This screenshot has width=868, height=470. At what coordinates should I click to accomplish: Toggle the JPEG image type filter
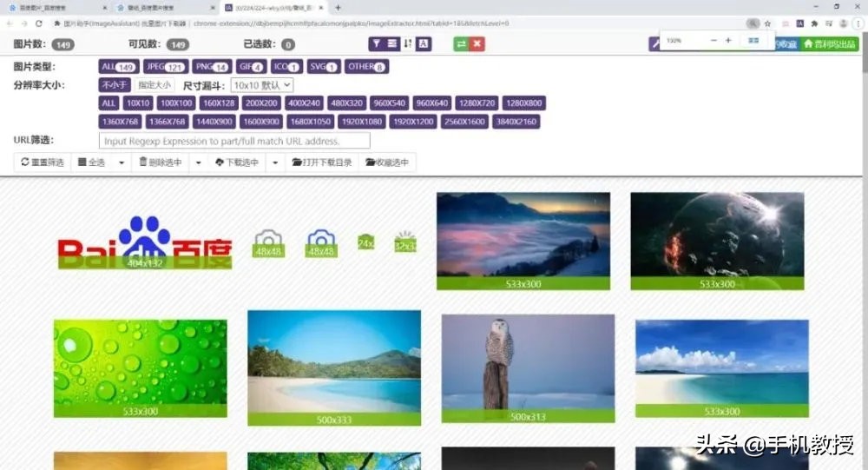coord(164,66)
